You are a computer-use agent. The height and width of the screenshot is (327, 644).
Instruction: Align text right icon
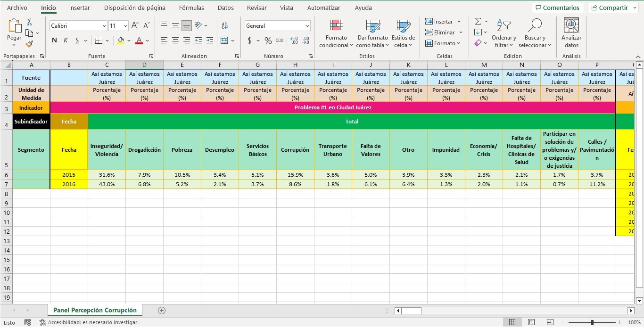(x=187, y=41)
